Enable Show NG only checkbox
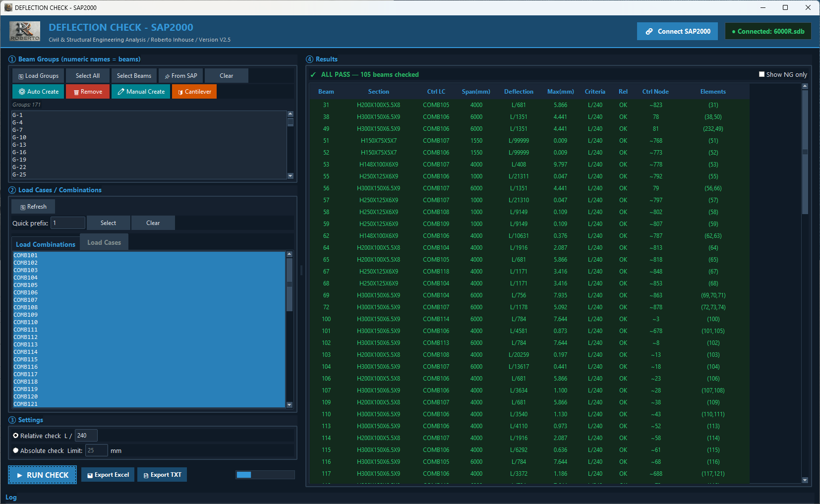The height and width of the screenshot is (504, 820). (762, 74)
